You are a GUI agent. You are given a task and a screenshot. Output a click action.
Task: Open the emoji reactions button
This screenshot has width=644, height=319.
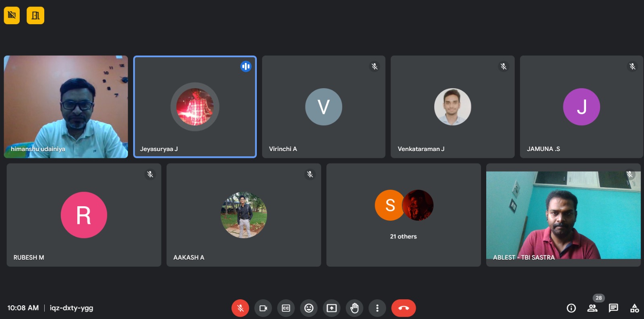coord(309,308)
